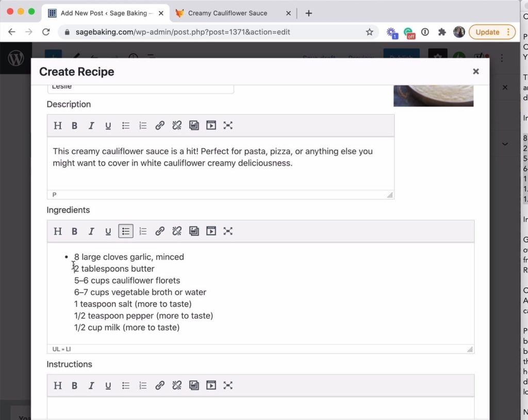Toggle Bold in Instructions toolbar

(74, 385)
